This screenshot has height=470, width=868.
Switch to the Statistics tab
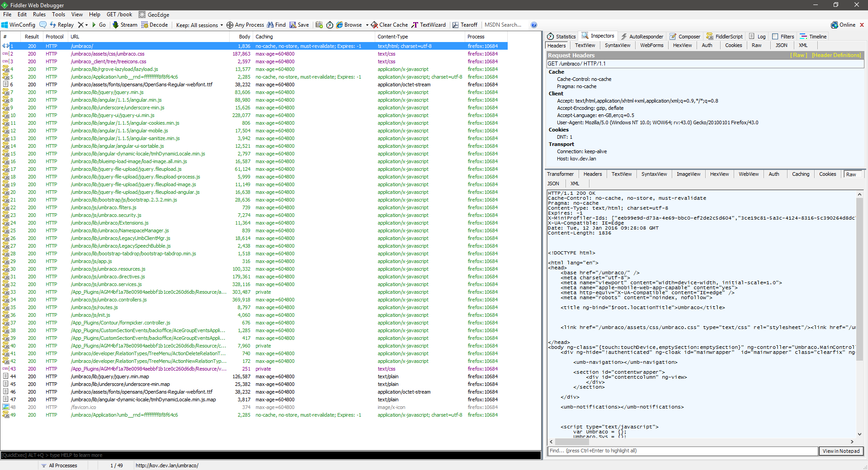pyautogui.click(x=561, y=37)
